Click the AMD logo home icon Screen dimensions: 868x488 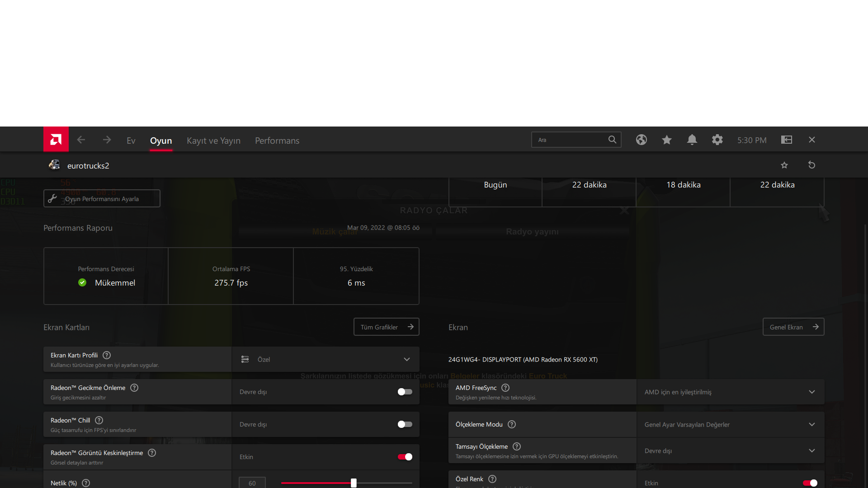[56, 140]
